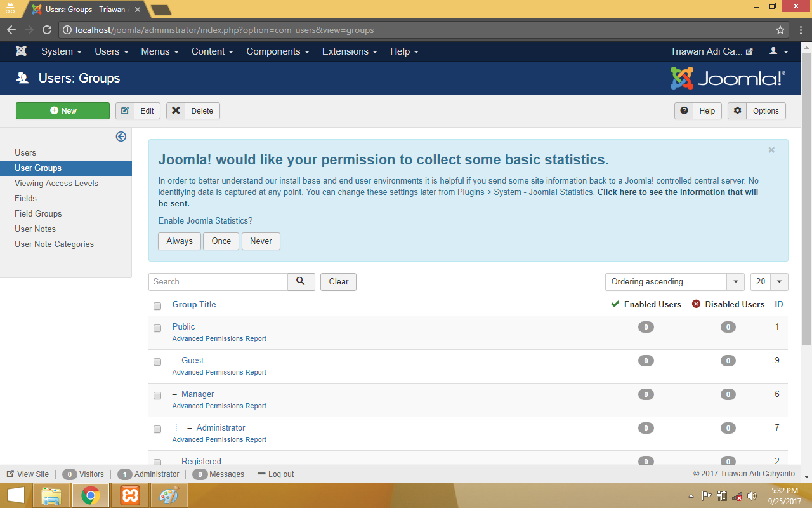This screenshot has width=812, height=508.
Task: Check the select-all checkbox beside Group Title
Action: tap(157, 305)
